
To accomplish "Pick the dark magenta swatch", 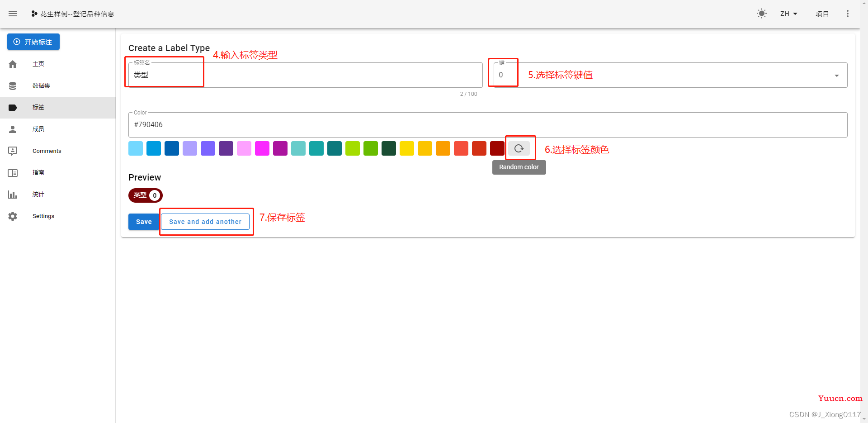I will pos(280,148).
